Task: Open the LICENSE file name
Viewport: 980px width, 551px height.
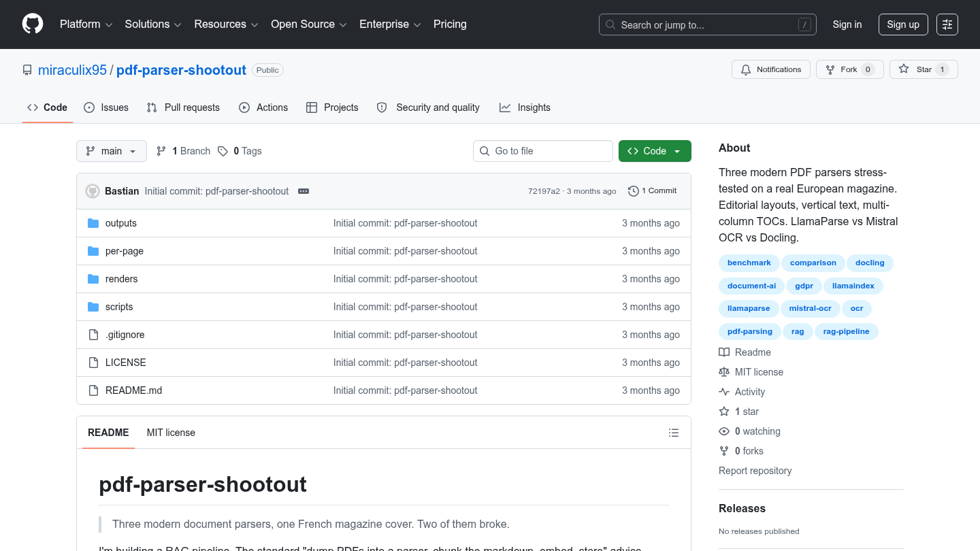Action: [x=125, y=363]
